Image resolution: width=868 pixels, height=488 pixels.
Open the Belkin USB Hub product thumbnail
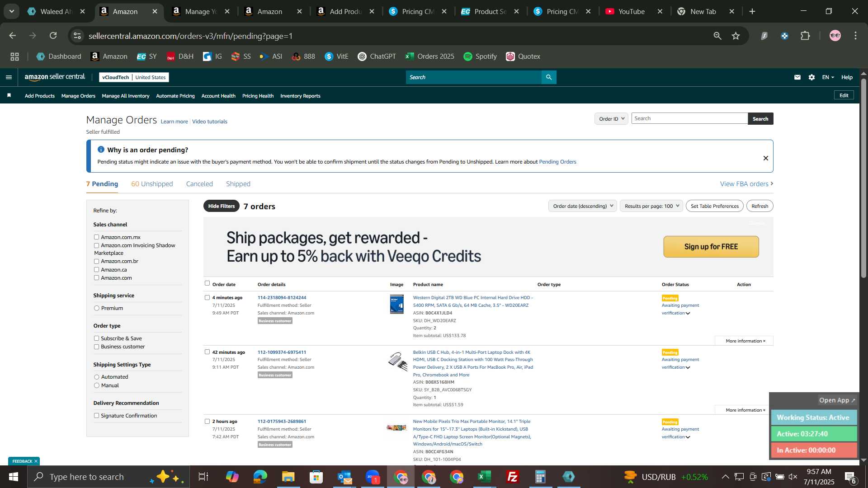(x=397, y=361)
